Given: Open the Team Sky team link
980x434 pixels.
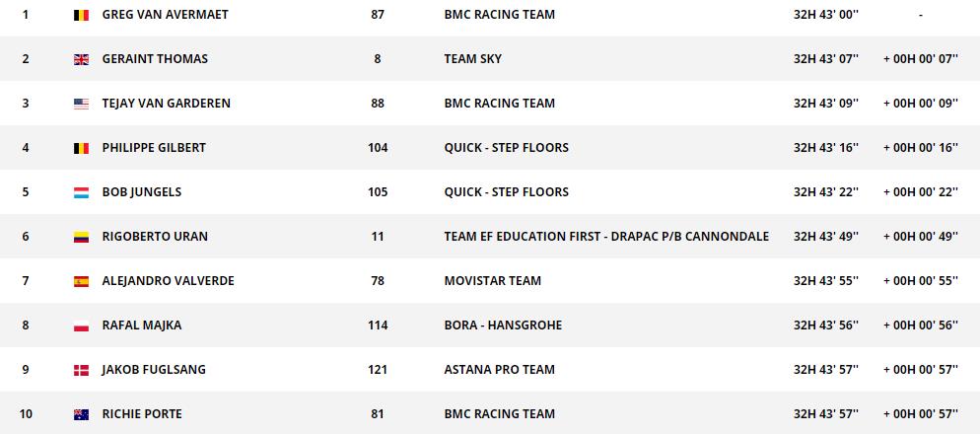Looking at the screenshot, I should coord(472,59).
